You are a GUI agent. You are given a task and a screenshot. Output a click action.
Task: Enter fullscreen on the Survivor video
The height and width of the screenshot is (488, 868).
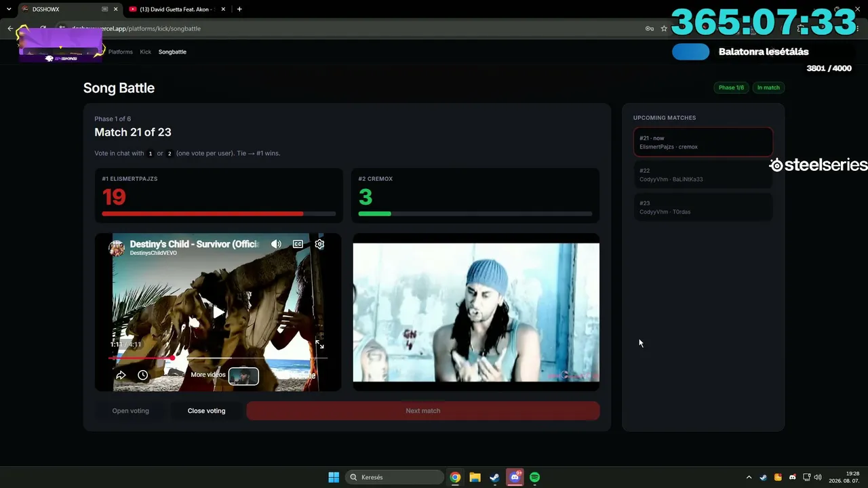tap(319, 344)
